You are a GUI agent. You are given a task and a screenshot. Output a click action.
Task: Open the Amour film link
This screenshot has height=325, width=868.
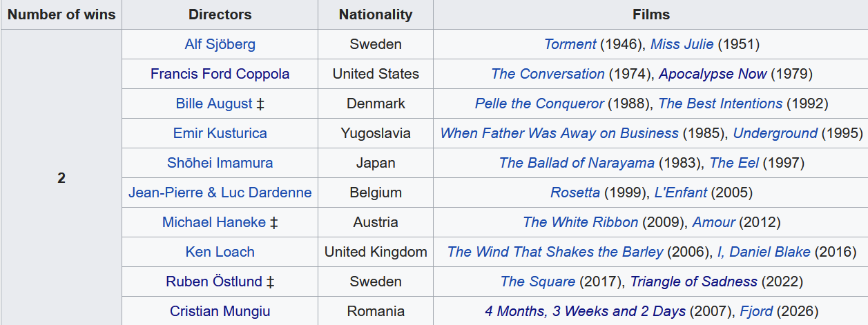coord(714,222)
